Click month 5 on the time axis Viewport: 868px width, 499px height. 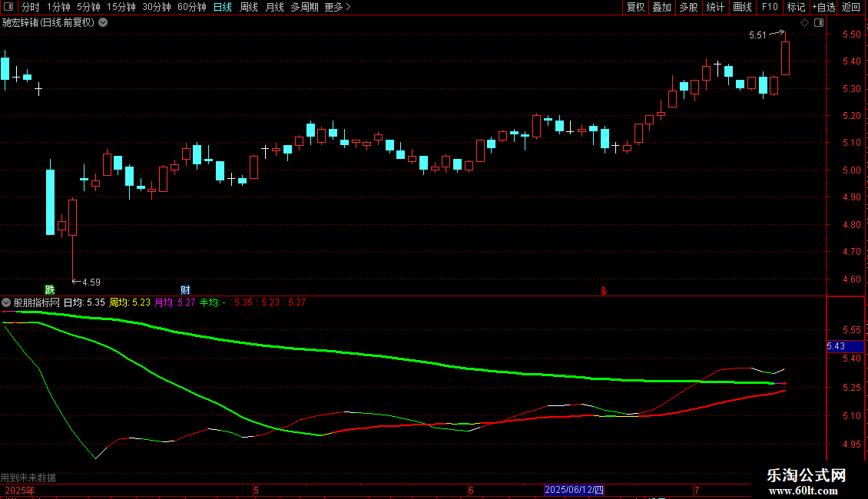[257, 490]
